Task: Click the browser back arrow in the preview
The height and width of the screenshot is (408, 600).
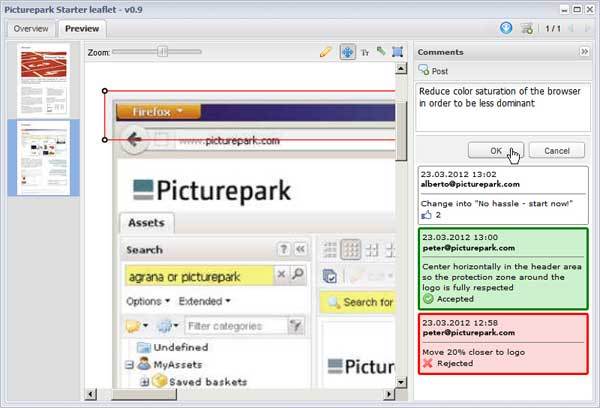Action: coord(134,140)
